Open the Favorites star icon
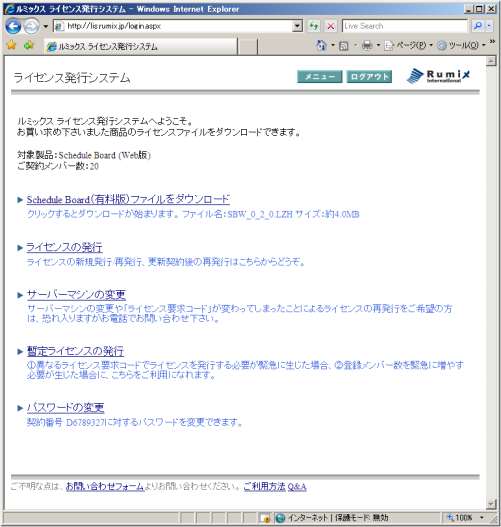This screenshot has width=501, height=527. coord(11,45)
